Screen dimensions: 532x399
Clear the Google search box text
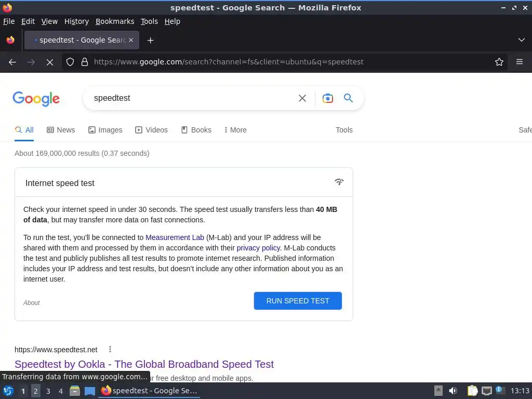302,98
